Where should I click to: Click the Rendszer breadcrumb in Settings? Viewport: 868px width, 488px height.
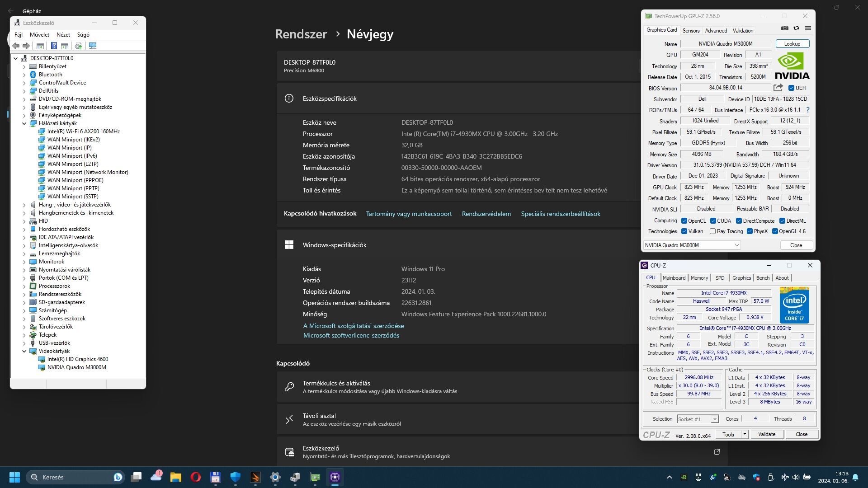coord(301,34)
